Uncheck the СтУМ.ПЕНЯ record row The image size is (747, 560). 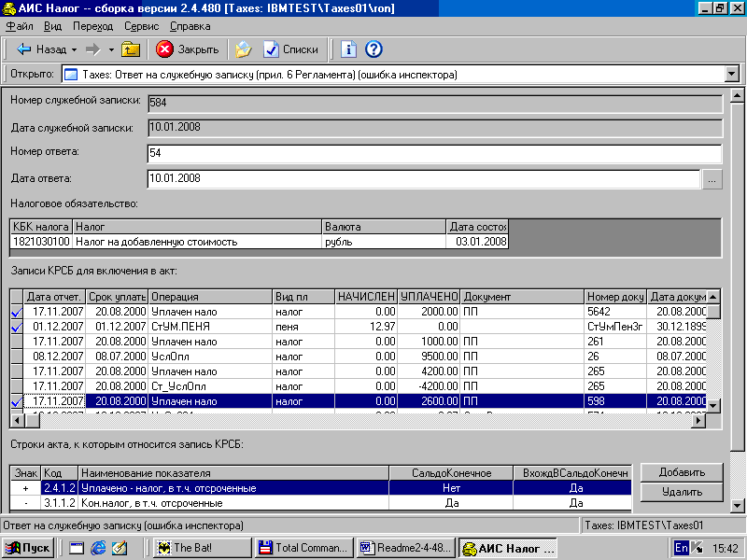(x=16, y=327)
